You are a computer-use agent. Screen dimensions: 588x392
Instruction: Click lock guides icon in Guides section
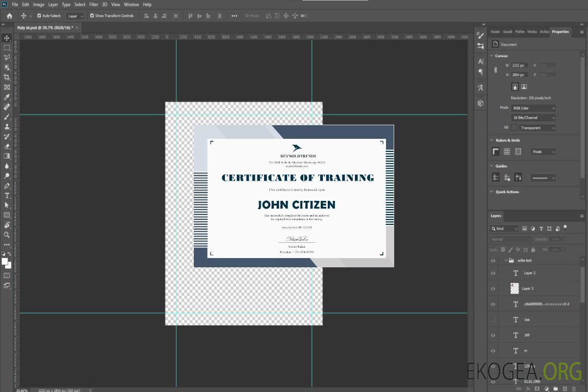507,178
